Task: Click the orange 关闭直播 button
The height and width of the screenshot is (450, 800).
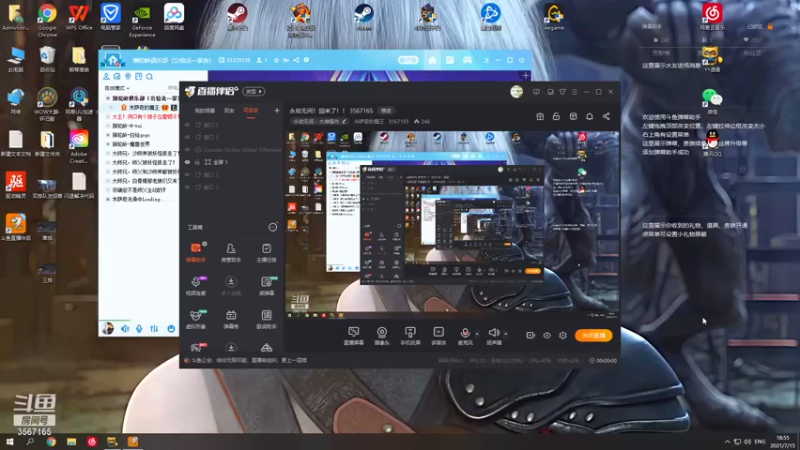Action: [x=593, y=335]
